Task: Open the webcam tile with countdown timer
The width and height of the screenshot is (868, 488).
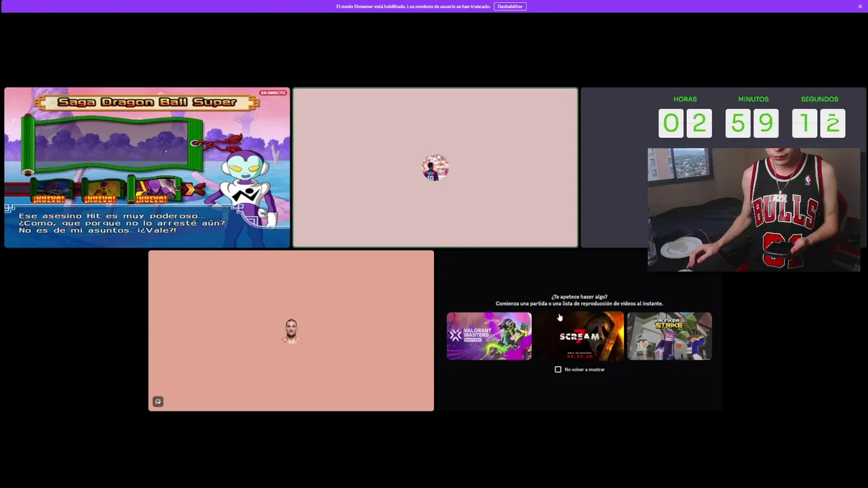Action: coord(724,167)
